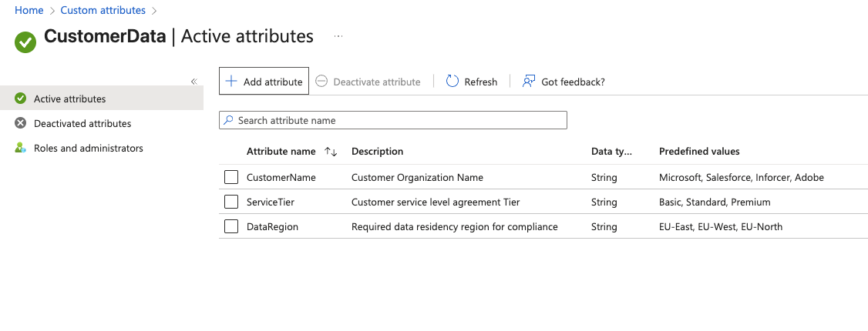Collapse the sidebar with double chevron
Image resolution: width=868 pixels, height=331 pixels.
pos(194,82)
